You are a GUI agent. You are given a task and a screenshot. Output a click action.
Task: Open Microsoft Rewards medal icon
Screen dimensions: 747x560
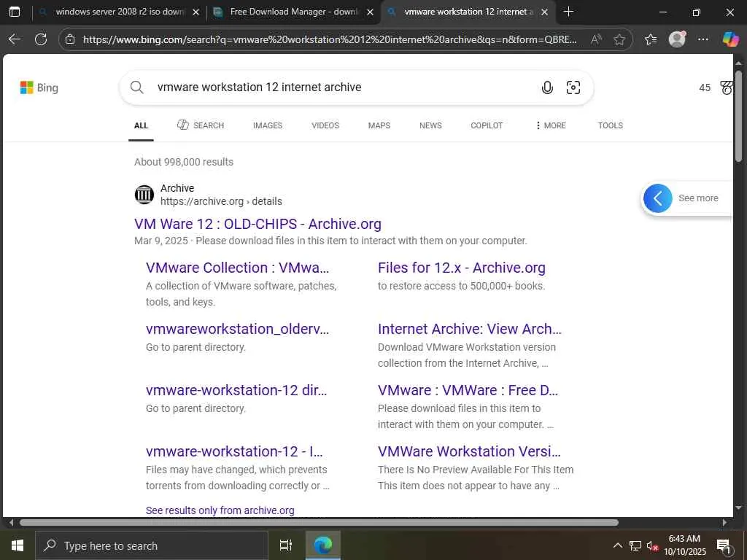(726, 87)
